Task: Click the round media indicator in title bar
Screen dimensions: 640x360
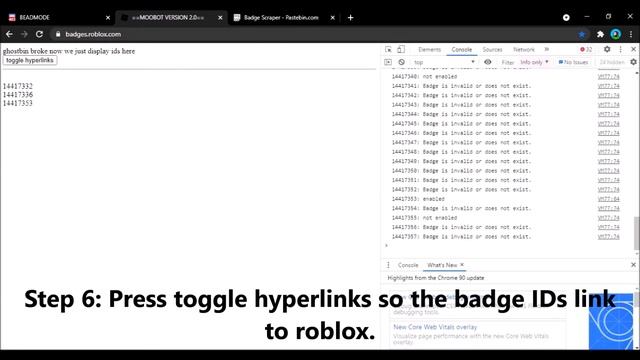Action: click(566, 18)
